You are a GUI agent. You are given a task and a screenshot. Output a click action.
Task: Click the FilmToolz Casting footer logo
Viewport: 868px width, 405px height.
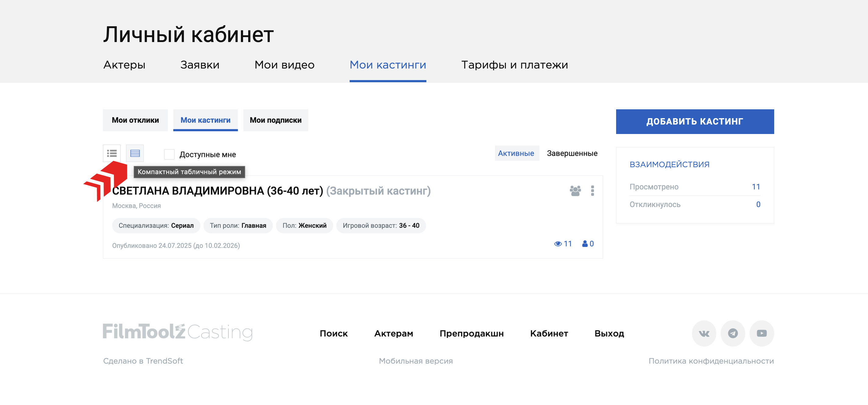click(x=178, y=332)
